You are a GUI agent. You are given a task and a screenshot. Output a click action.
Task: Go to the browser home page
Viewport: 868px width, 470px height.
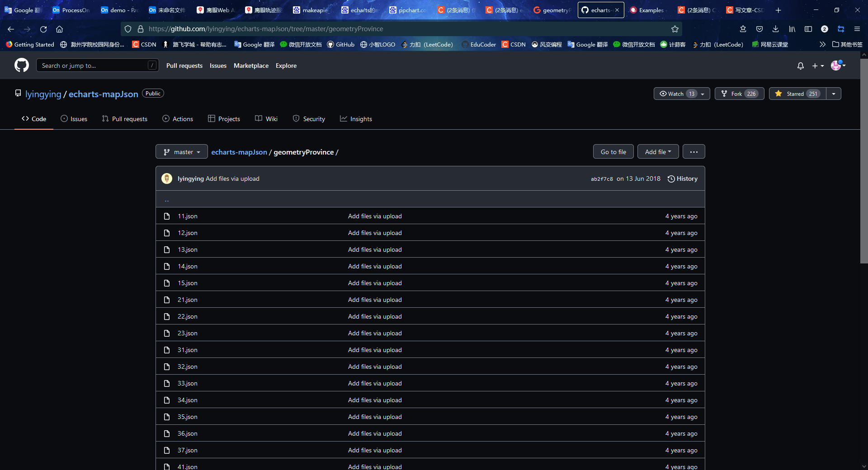point(59,29)
